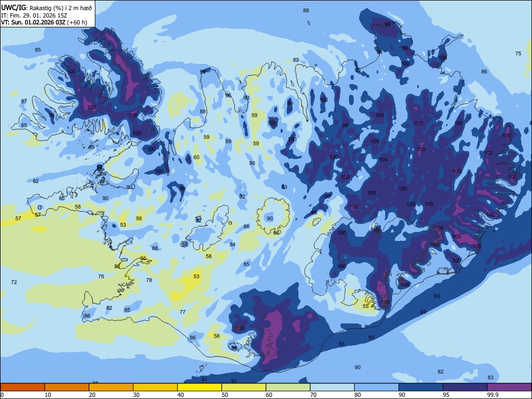
Task: Click the golden 30–40 legend swatch
Action: tap(155, 387)
